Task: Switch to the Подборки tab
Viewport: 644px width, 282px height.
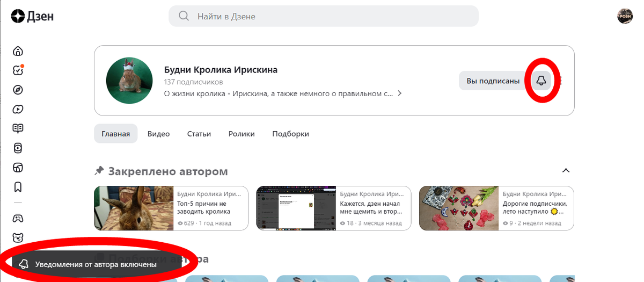Action: click(290, 134)
